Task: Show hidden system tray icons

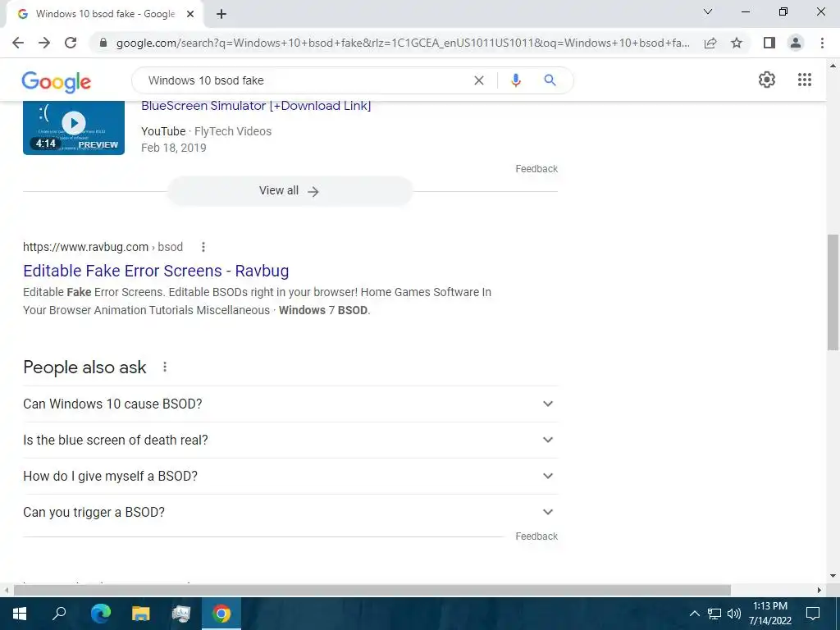Action: [x=694, y=614]
